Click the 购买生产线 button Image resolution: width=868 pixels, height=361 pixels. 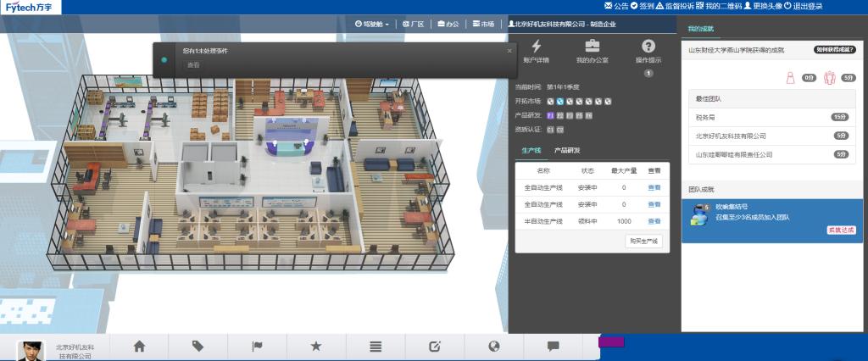(x=644, y=242)
